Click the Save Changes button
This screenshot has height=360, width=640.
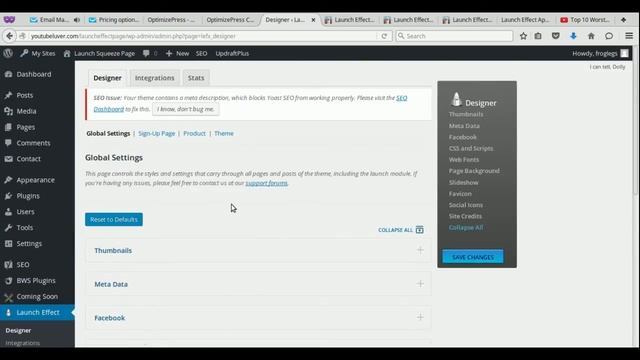(x=473, y=257)
